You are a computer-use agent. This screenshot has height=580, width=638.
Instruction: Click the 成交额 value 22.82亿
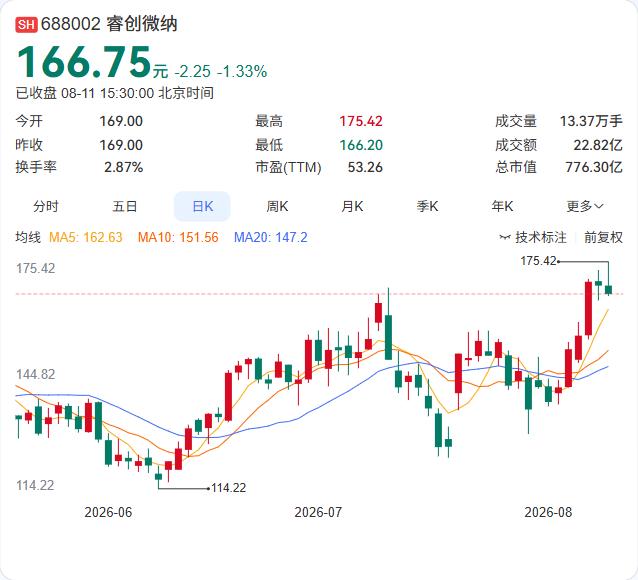[x=598, y=145]
